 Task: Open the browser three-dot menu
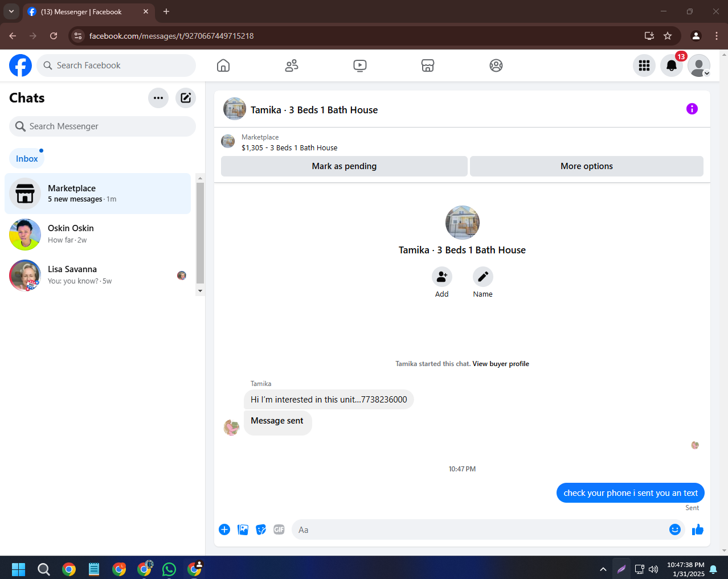click(x=717, y=36)
